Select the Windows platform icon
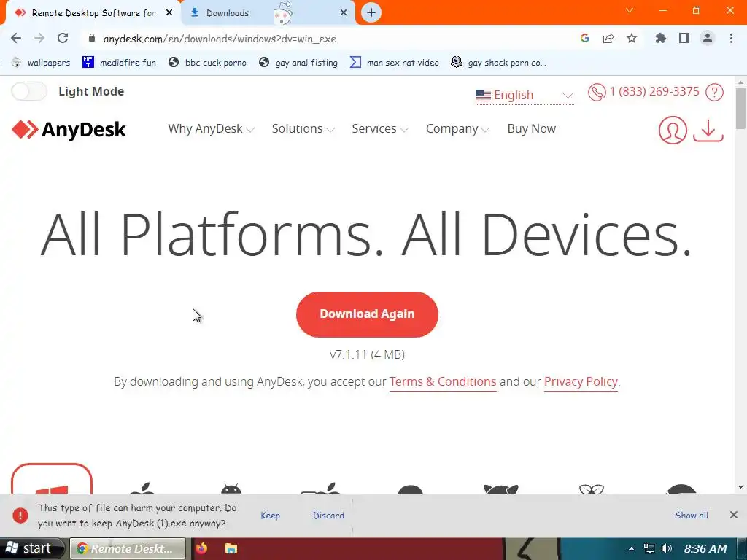Viewport: 747px width, 560px height. pos(52,478)
